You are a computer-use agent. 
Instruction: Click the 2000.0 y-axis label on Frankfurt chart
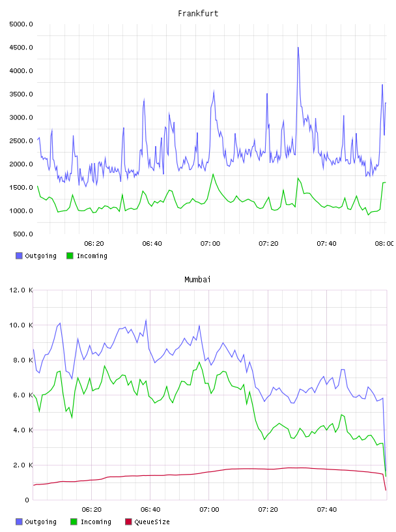point(21,164)
